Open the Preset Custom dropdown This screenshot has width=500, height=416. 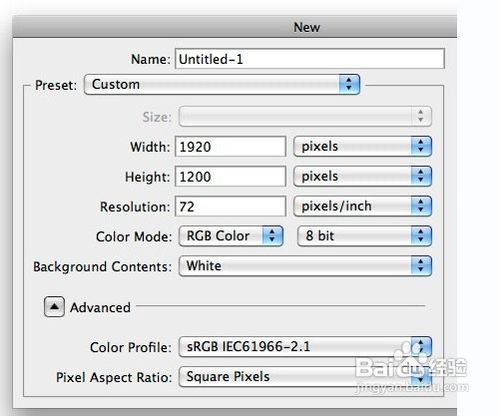222,84
